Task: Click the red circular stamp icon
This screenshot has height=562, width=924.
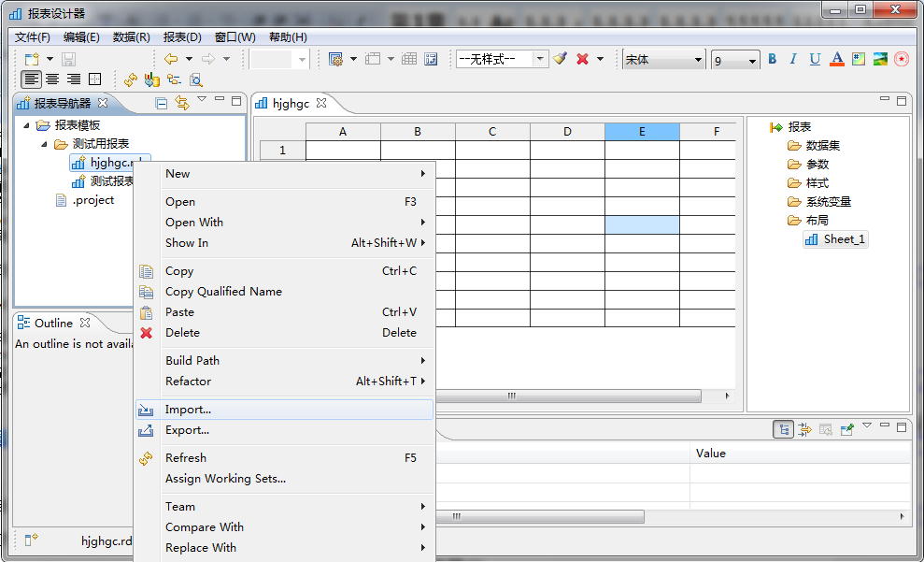Action: (x=902, y=59)
